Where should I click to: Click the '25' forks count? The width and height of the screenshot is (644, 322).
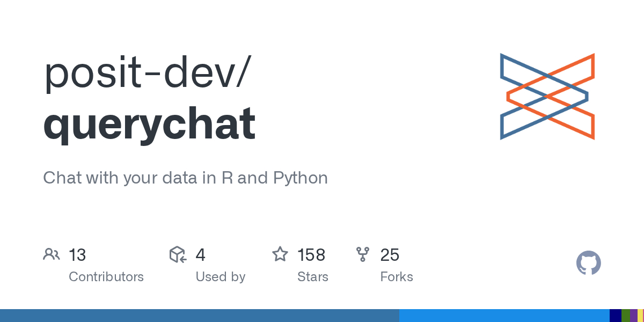click(x=390, y=255)
